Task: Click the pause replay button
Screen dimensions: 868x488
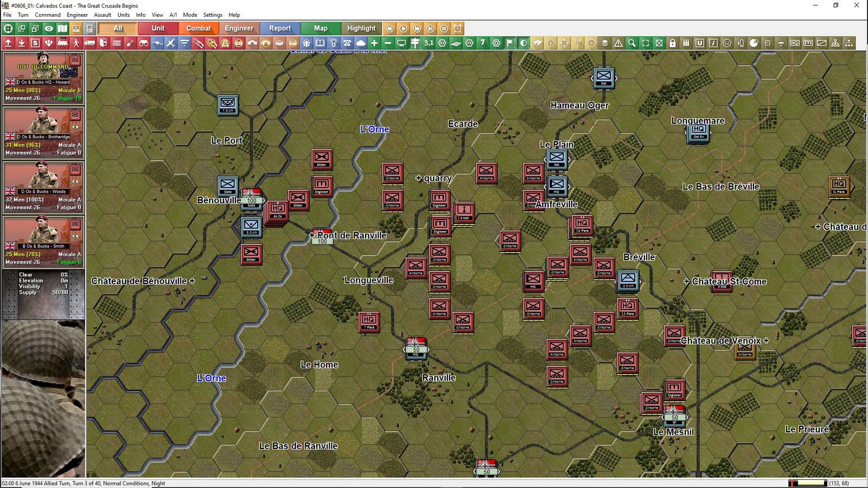Action: click(x=444, y=28)
